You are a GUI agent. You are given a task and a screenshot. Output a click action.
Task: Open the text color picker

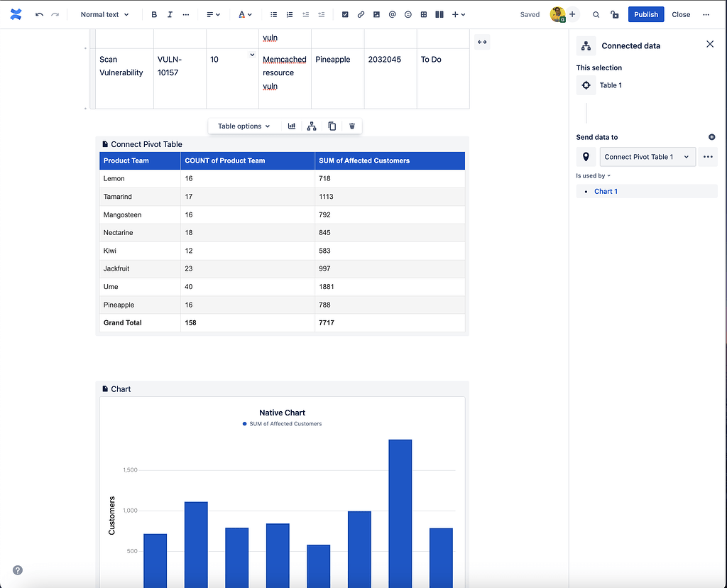[242, 14]
